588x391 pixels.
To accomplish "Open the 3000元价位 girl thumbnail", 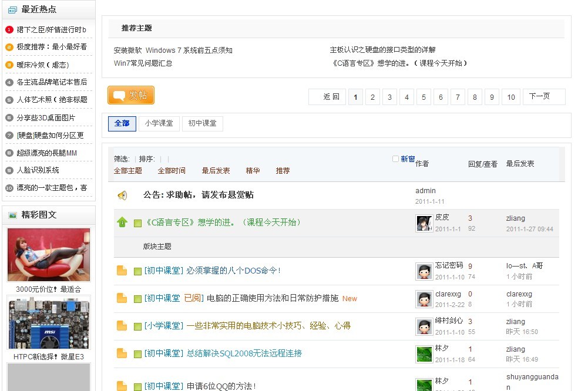I will 49,255.
